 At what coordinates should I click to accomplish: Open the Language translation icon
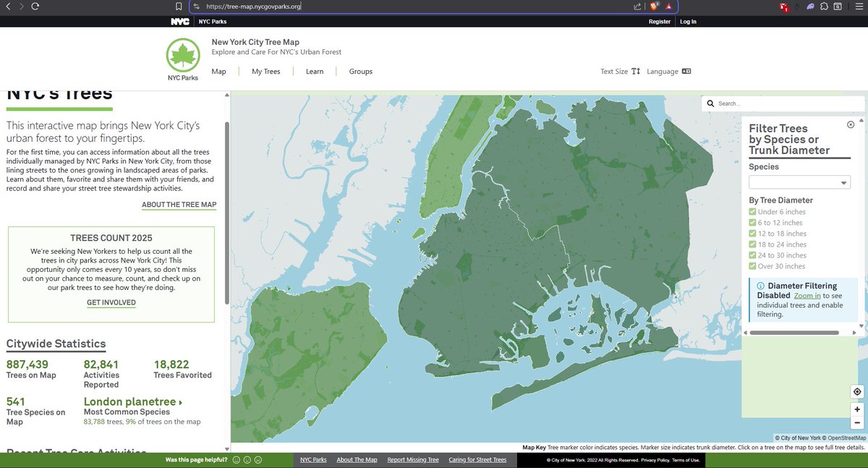click(686, 72)
